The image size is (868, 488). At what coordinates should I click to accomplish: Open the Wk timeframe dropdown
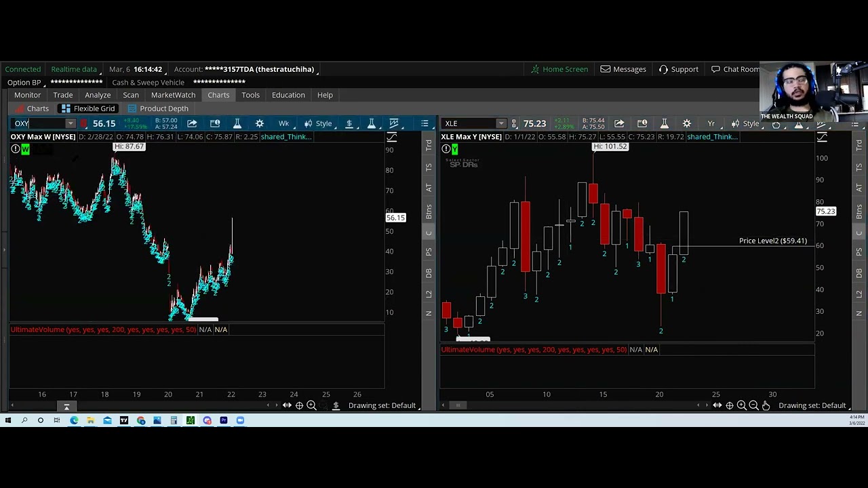click(283, 123)
